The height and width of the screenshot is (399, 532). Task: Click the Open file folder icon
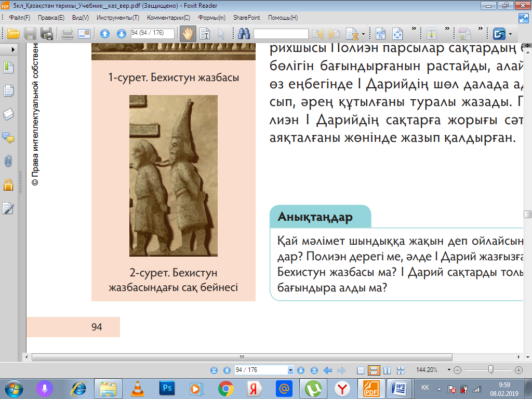click(x=14, y=34)
